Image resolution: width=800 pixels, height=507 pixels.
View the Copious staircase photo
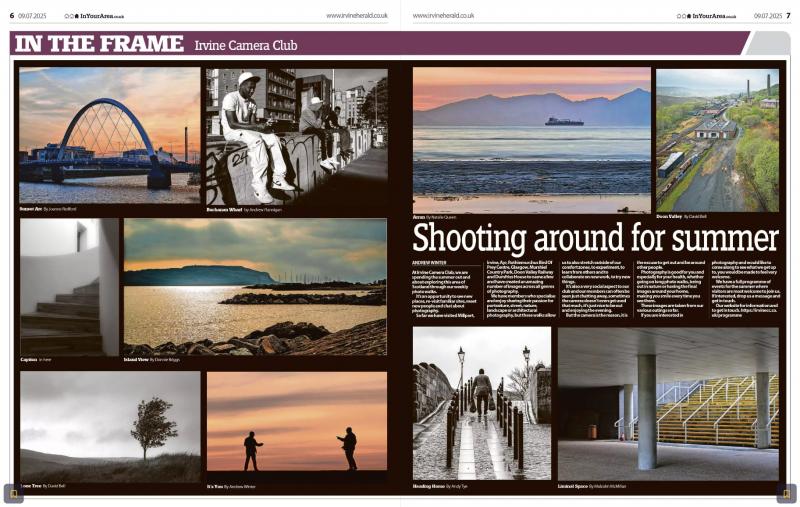tap(69, 286)
